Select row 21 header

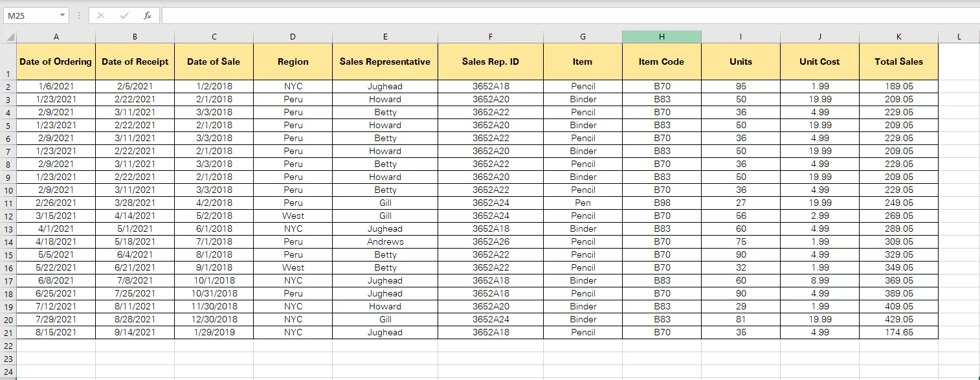point(8,332)
